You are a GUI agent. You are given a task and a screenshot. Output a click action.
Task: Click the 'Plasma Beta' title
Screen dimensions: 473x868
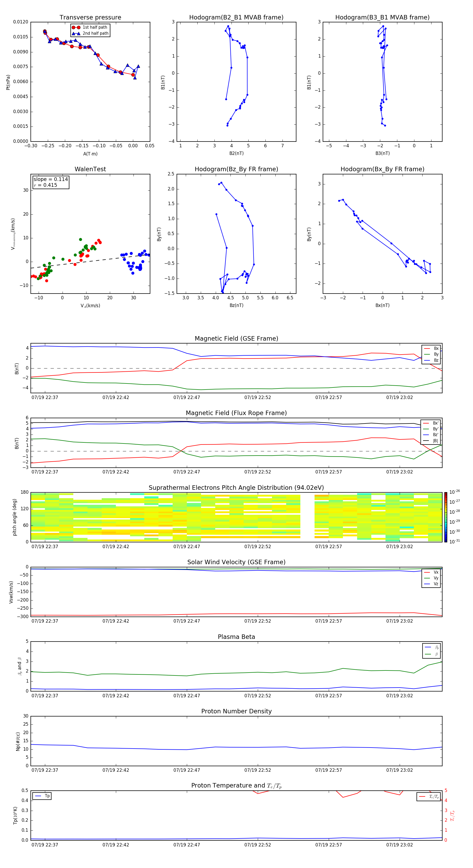click(x=236, y=637)
